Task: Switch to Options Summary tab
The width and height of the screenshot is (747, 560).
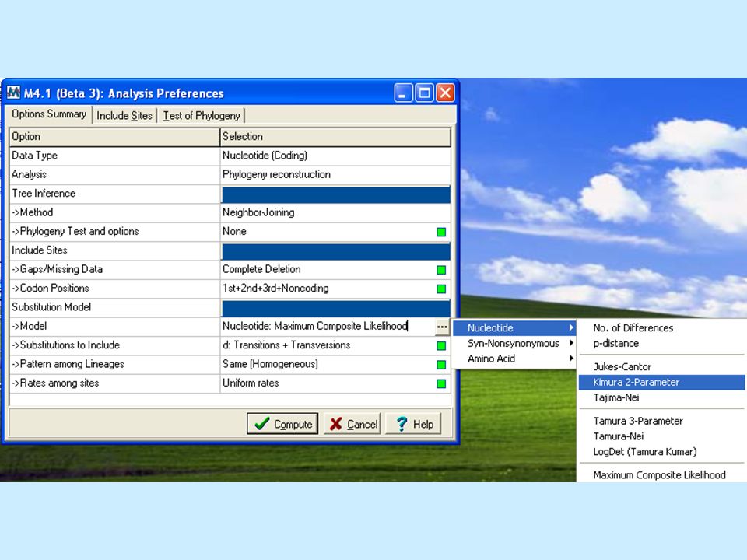Action: pyautogui.click(x=49, y=114)
